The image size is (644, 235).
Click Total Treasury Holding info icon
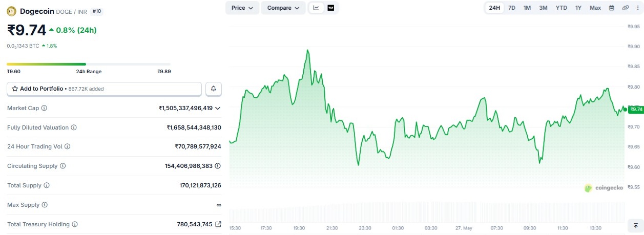pos(75,224)
